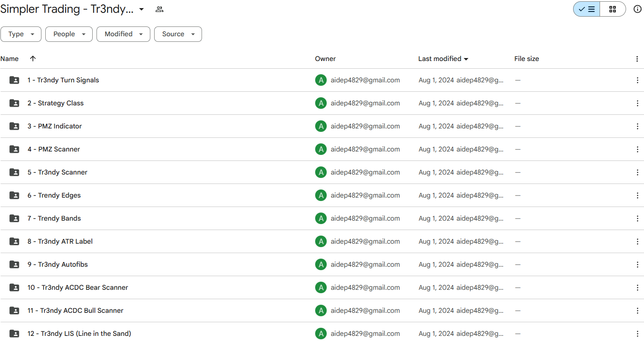Switch to grid layout view
Viewport: 644px width, 341px height.
612,9
